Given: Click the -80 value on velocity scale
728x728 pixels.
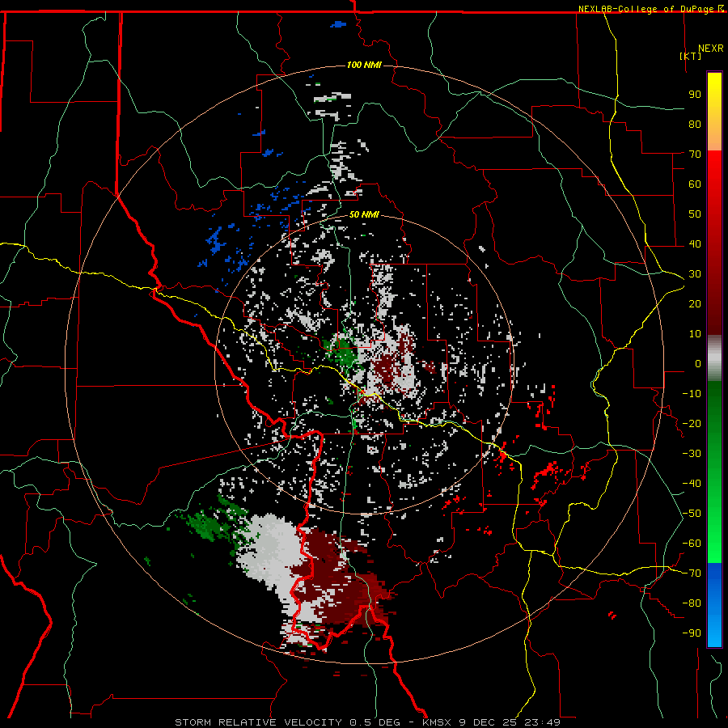Looking at the screenshot, I should coord(692,603).
